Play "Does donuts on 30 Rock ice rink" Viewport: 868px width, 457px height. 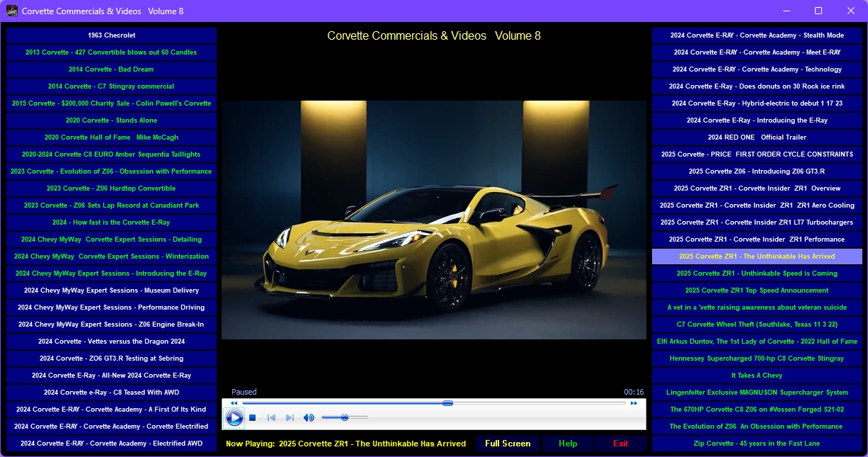pos(757,86)
